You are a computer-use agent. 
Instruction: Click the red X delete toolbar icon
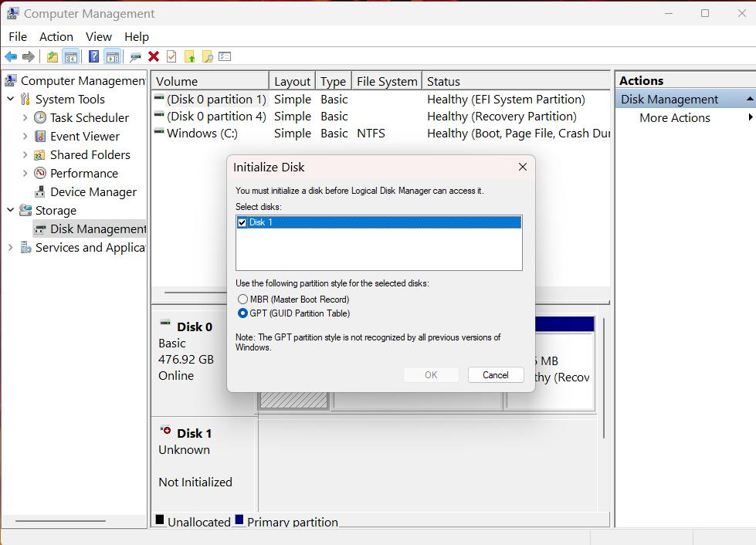[x=154, y=57]
